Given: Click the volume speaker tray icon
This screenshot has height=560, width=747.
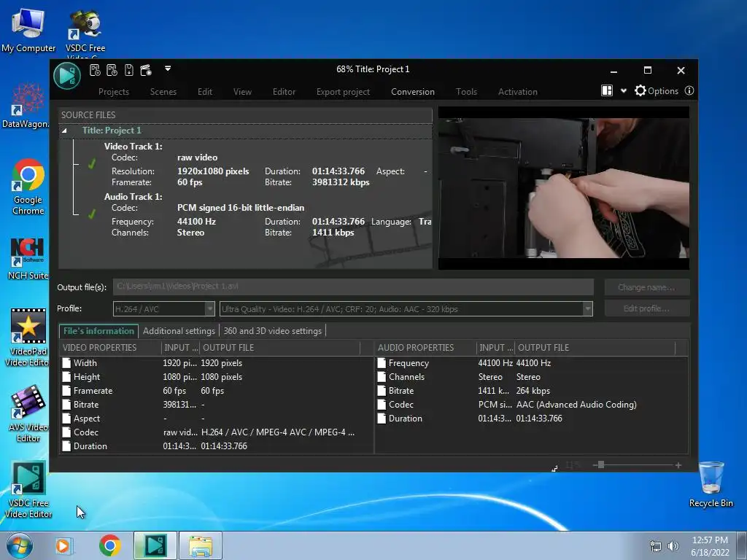Looking at the screenshot, I should coord(673,546).
